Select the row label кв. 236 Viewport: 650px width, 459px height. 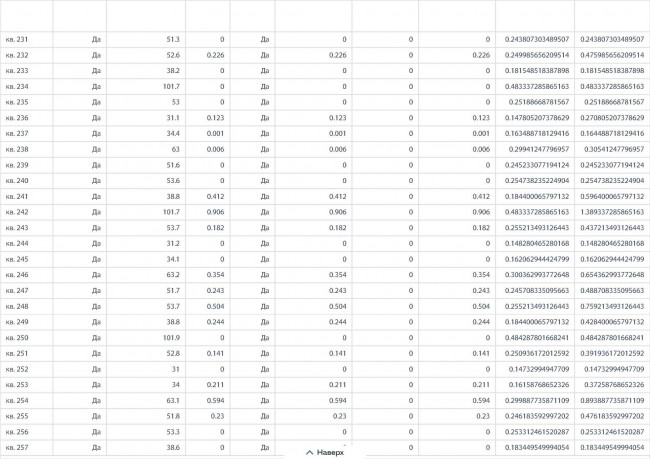pyautogui.click(x=17, y=118)
